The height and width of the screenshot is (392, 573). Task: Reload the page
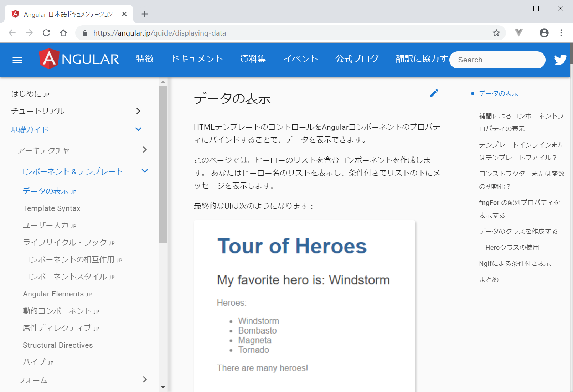(x=46, y=33)
